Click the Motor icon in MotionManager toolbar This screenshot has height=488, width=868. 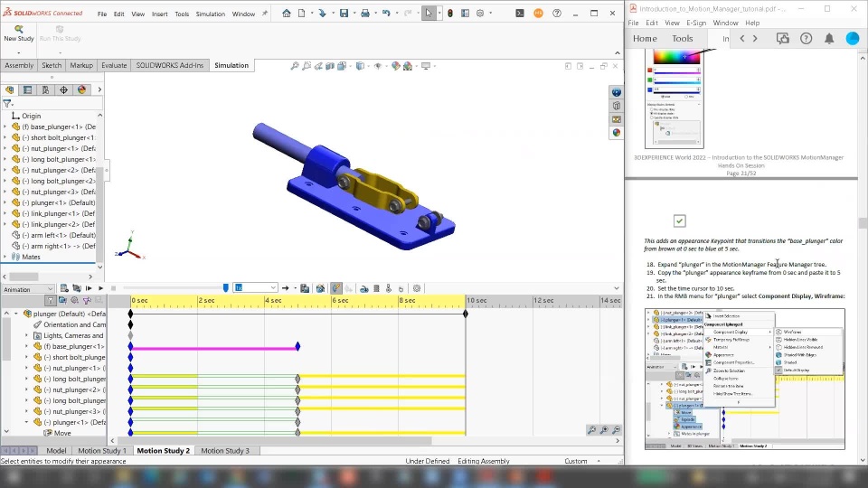(364, 288)
